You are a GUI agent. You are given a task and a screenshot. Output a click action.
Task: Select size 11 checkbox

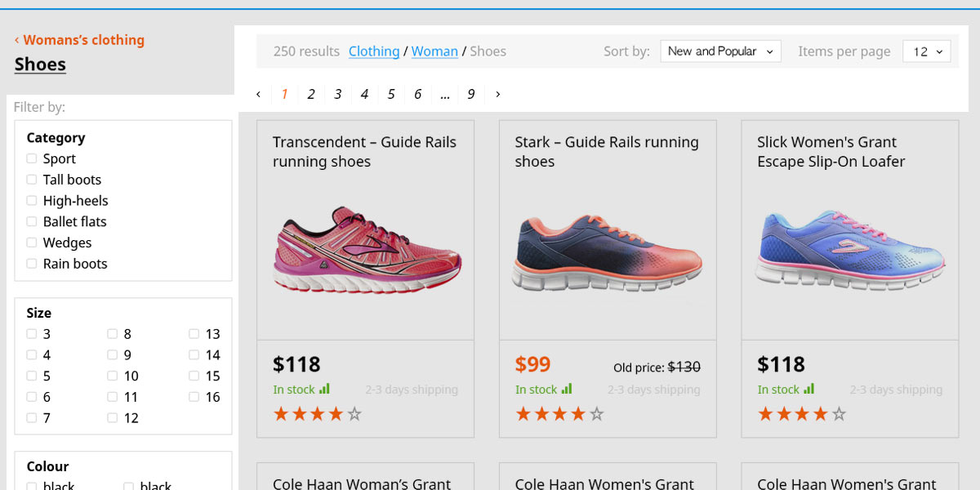(113, 397)
